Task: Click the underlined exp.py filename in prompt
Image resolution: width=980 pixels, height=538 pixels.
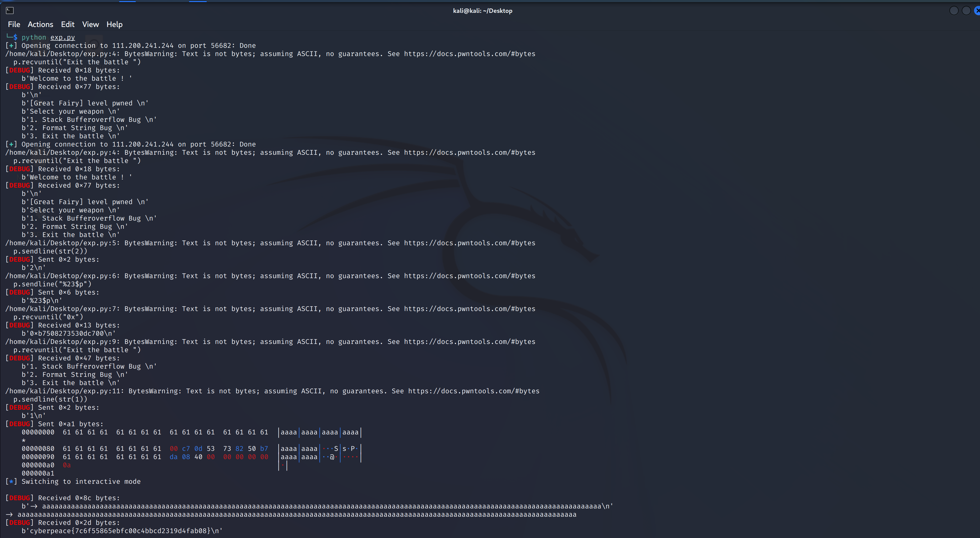Action: [62, 37]
